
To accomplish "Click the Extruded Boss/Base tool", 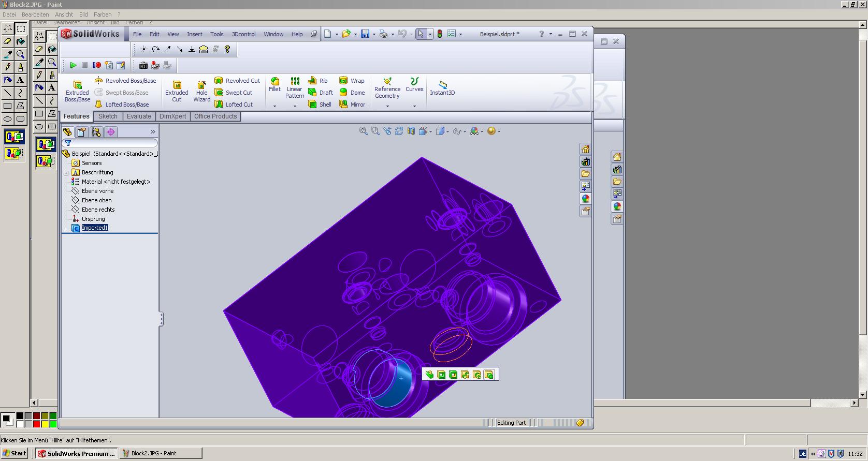I will coord(77,91).
